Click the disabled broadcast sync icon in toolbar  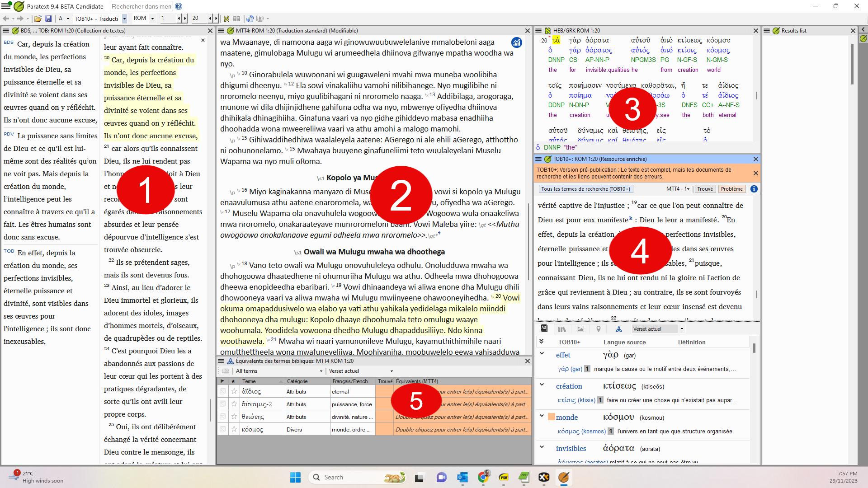coord(260,19)
